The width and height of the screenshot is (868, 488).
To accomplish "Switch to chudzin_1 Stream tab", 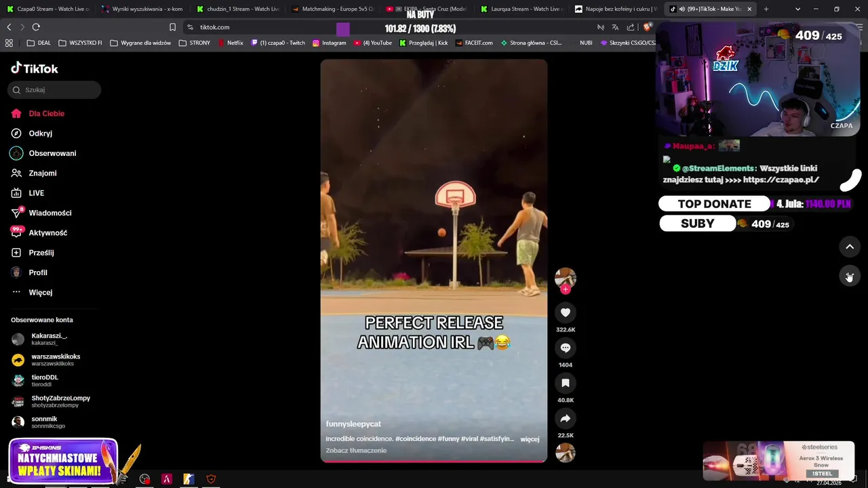I will pyautogui.click(x=237, y=9).
